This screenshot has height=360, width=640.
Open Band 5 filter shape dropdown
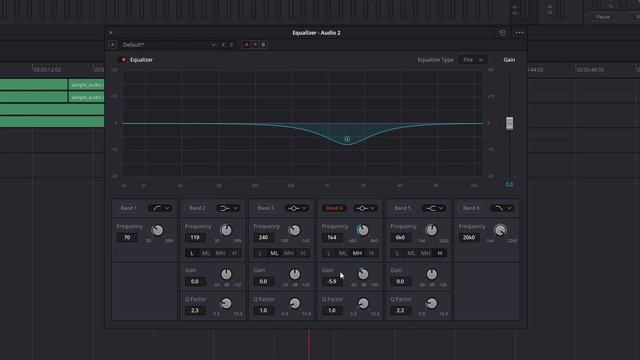[x=434, y=208]
